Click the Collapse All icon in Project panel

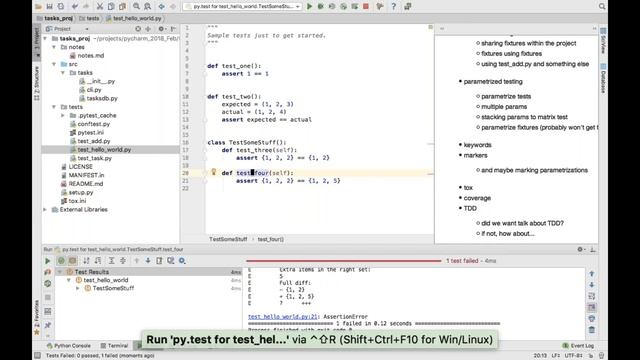148,29
